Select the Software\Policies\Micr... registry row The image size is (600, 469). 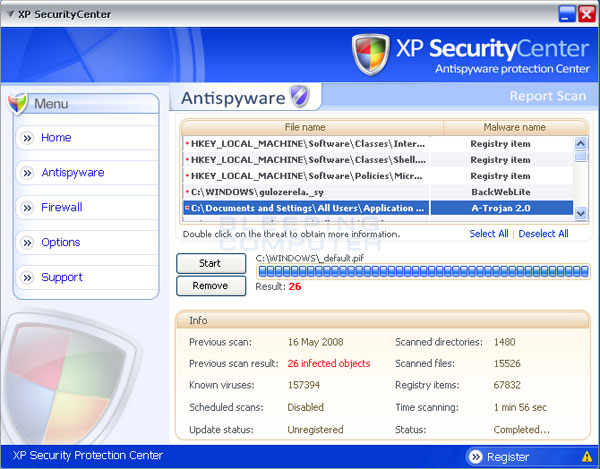pos(378,176)
